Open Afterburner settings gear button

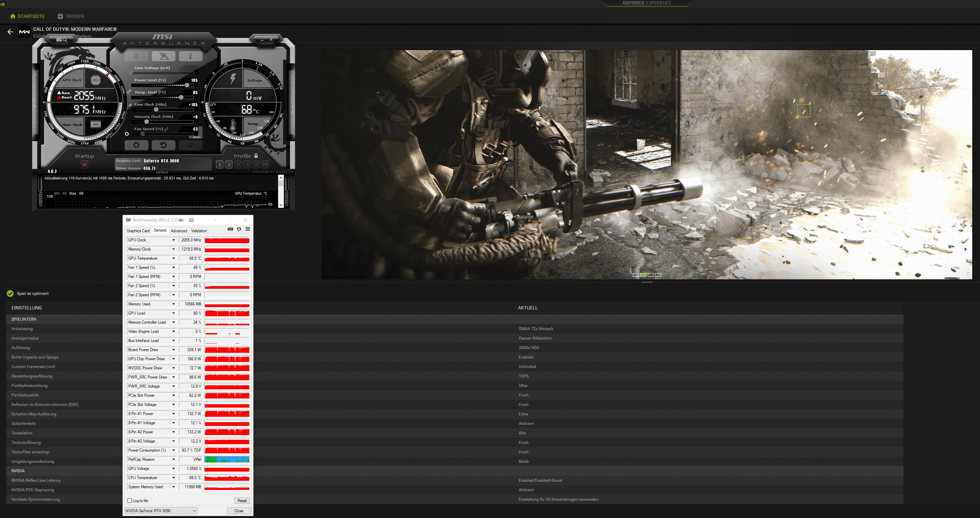(136, 145)
